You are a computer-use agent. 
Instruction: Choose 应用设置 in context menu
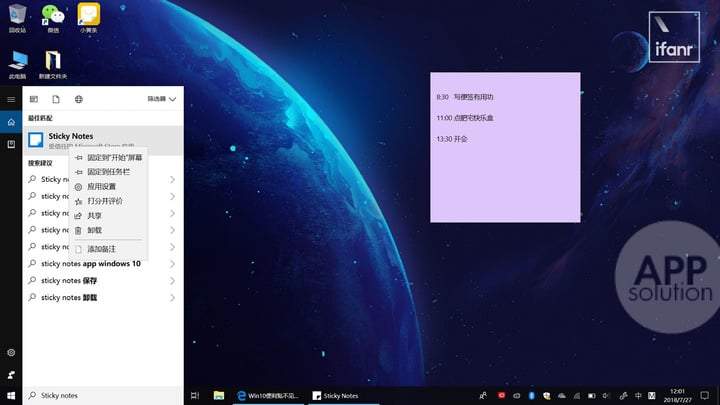[109, 186]
